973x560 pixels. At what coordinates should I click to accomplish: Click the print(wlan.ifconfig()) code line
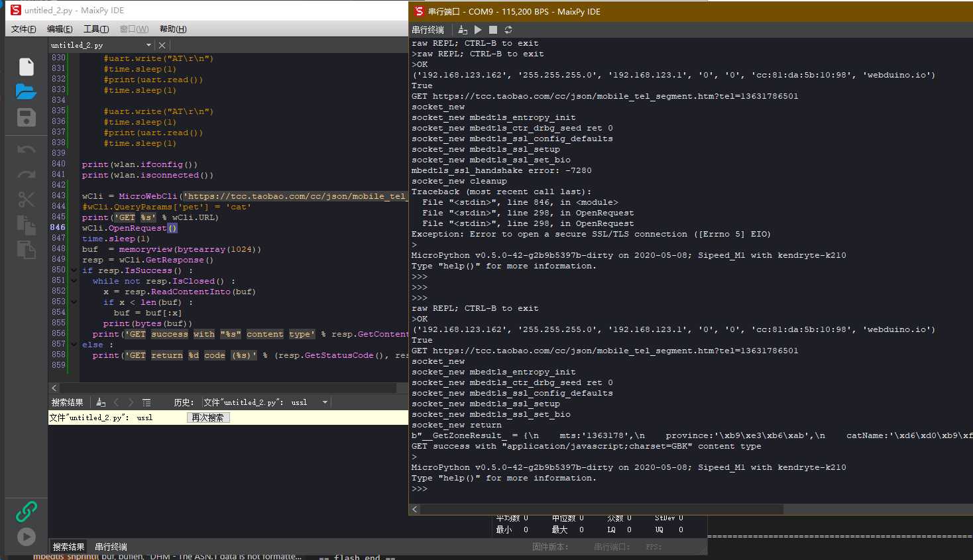pyautogui.click(x=140, y=164)
